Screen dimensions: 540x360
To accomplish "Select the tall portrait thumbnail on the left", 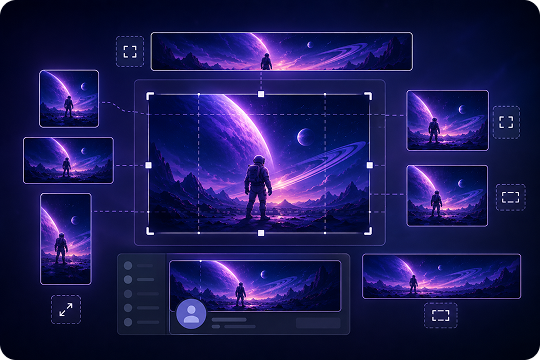I will click(x=66, y=239).
